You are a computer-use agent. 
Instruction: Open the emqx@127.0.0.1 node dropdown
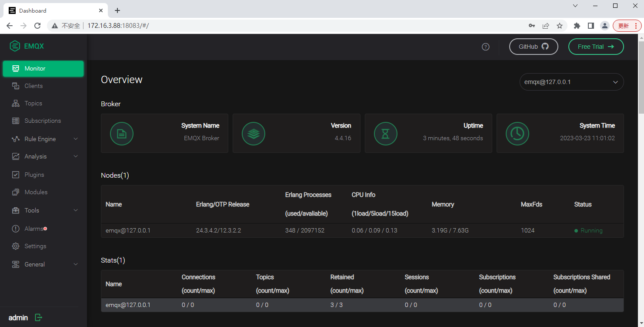(x=571, y=82)
